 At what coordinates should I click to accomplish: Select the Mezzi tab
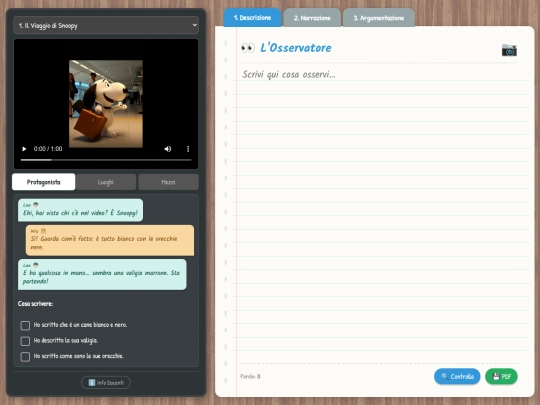[168, 182]
